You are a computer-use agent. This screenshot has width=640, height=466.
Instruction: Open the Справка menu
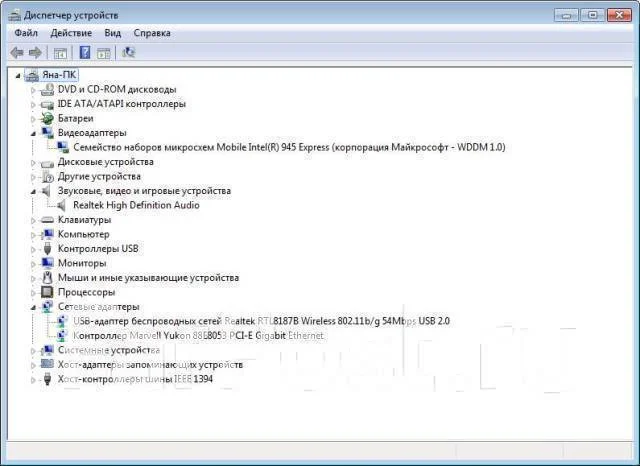tap(152, 33)
